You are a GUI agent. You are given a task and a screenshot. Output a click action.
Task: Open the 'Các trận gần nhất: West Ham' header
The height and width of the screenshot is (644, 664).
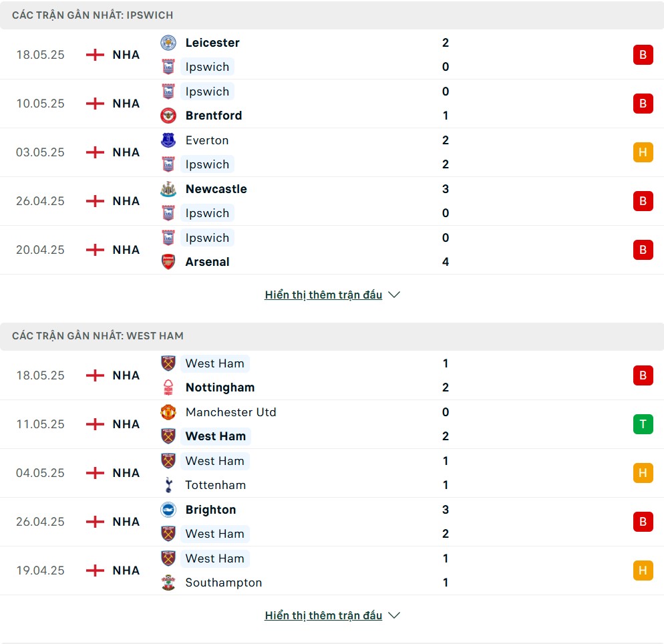(332, 336)
